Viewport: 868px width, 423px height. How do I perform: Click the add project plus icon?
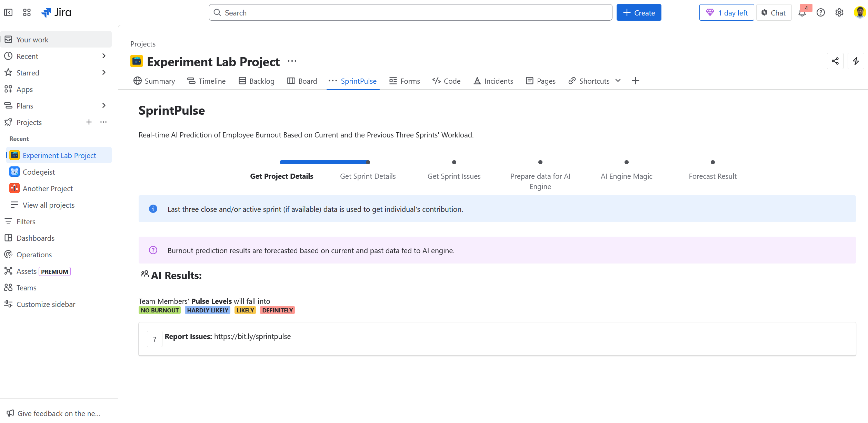point(89,122)
